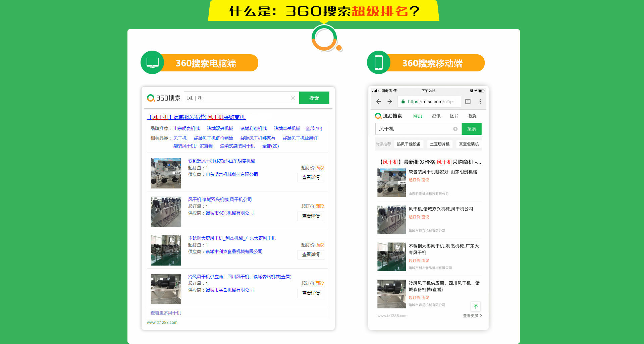This screenshot has width=644, height=344.
Task: Click 查看详情 for 诸城双兴机械 listing
Action: click(x=311, y=216)
